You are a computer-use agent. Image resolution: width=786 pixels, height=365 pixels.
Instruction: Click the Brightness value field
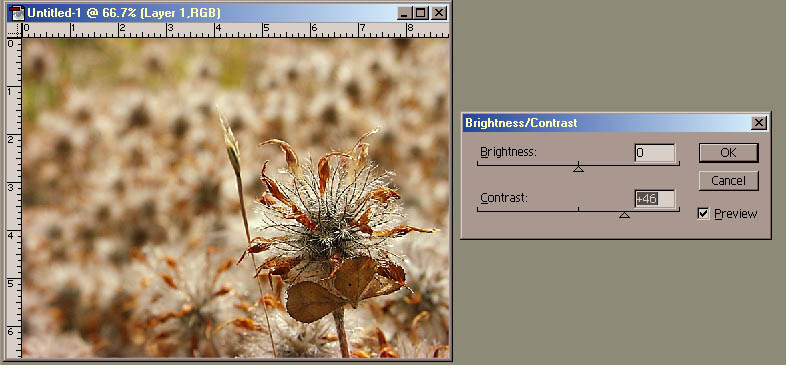(655, 153)
